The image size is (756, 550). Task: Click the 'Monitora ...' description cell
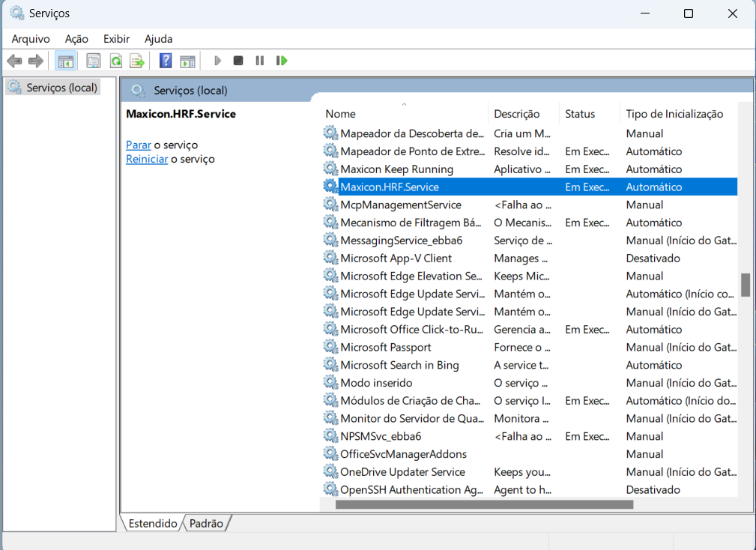pos(521,419)
